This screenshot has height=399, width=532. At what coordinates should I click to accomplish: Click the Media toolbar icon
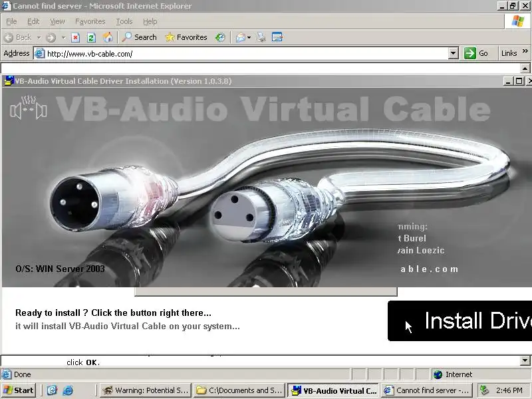tap(220, 37)
